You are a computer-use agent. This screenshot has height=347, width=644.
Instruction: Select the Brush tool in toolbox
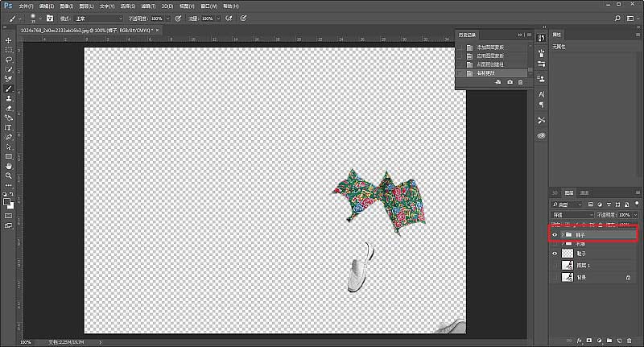pos(8,89)
